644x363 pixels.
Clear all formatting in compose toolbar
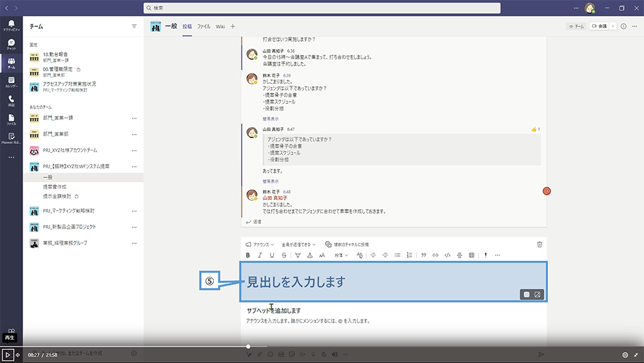tap(359, 255)
